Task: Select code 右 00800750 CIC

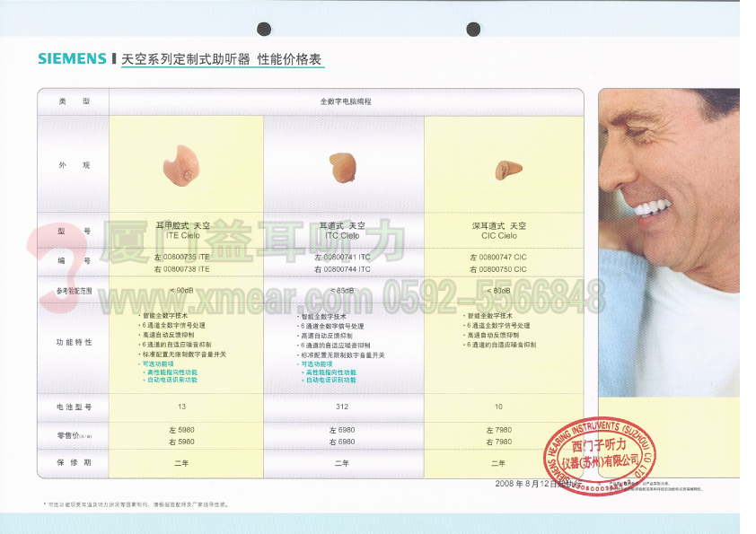Action: tap(498, 269)
